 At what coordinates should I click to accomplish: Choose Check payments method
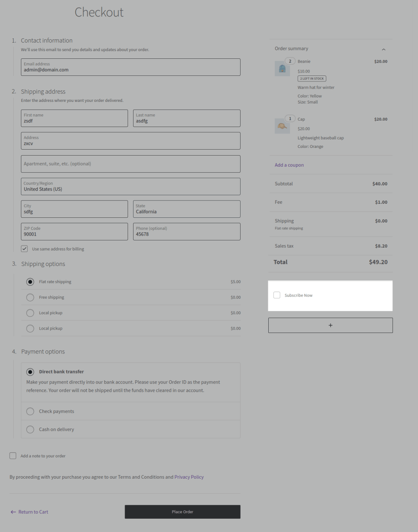click(30, 411)
